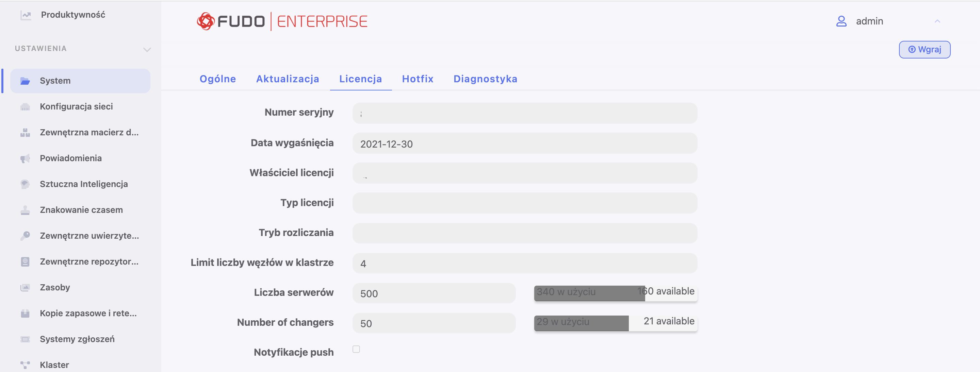The image size is (980, 372).
Task: Click the Data wygaśnięcia date field
Action: [x=524, y=143]
